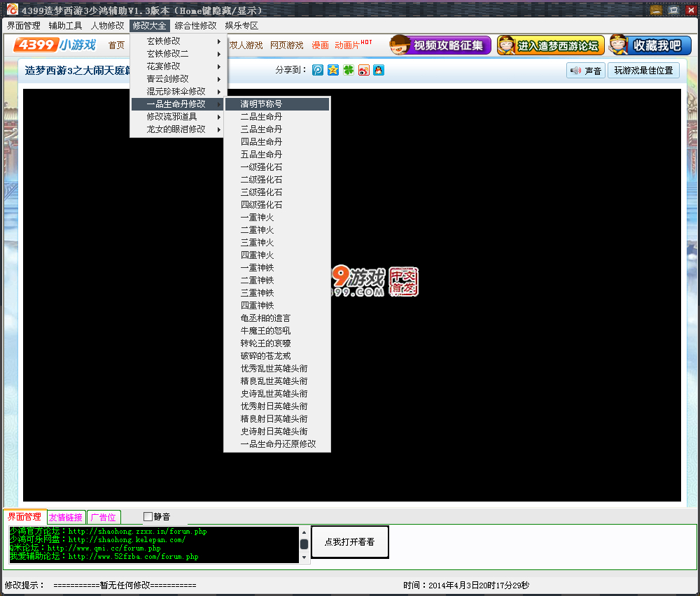The width and height of the screenshot is (700, 596).
Task: Choose 史诗射日英雄头衔 from the submenu
Action: pyautogui.click(x=277, y=432)
